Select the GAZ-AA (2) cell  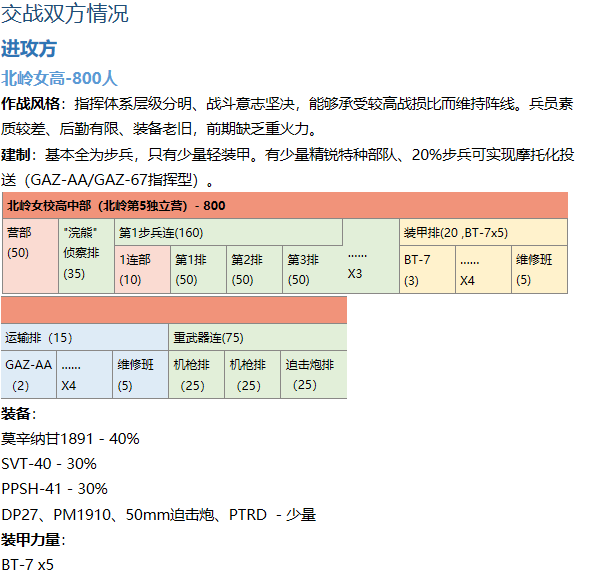click(29, 375)
